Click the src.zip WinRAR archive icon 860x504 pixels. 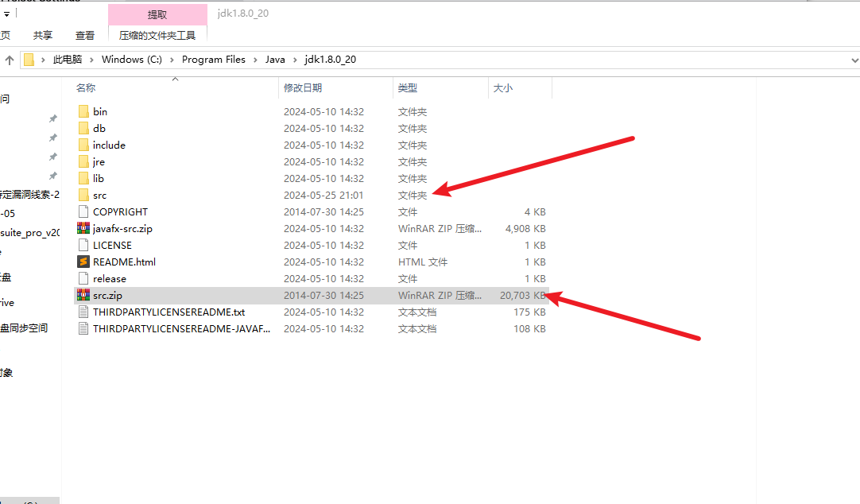pos(83,295)
